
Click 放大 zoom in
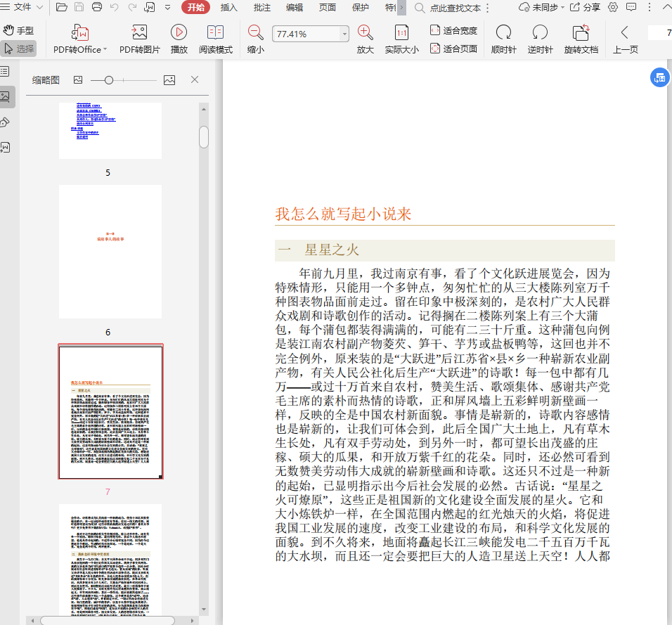[365, 39]
